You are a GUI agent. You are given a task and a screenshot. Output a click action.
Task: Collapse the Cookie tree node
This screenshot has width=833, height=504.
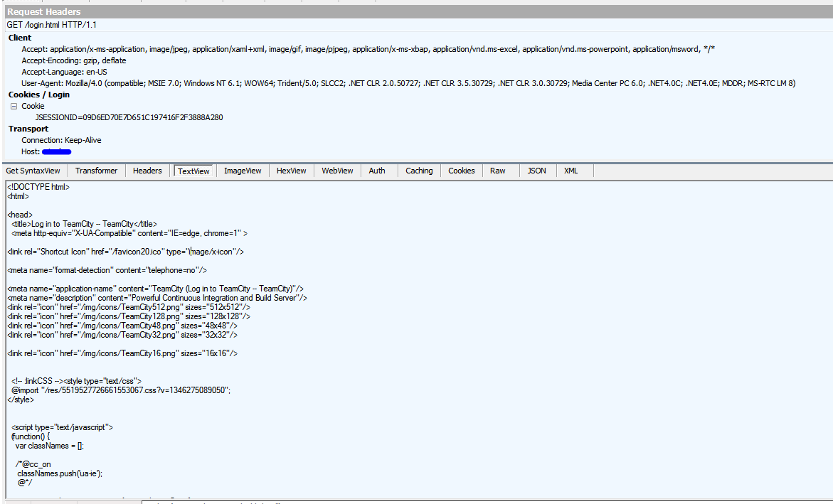click(x=14, y=106)
